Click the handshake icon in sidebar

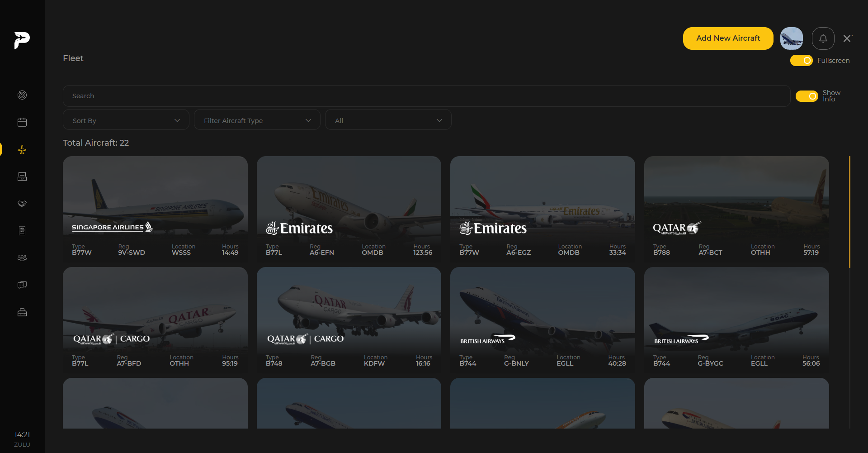pos(22,204)
